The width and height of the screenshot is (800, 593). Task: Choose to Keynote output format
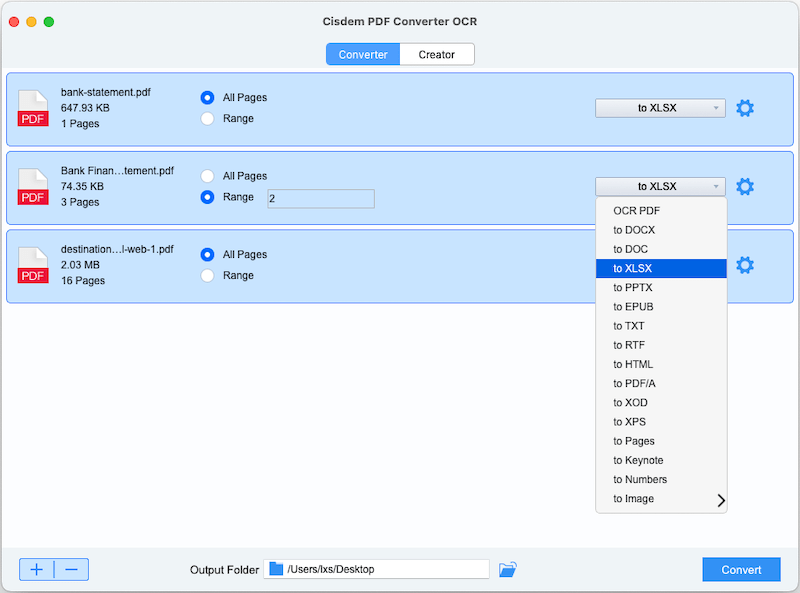click(x=661, y=460)
